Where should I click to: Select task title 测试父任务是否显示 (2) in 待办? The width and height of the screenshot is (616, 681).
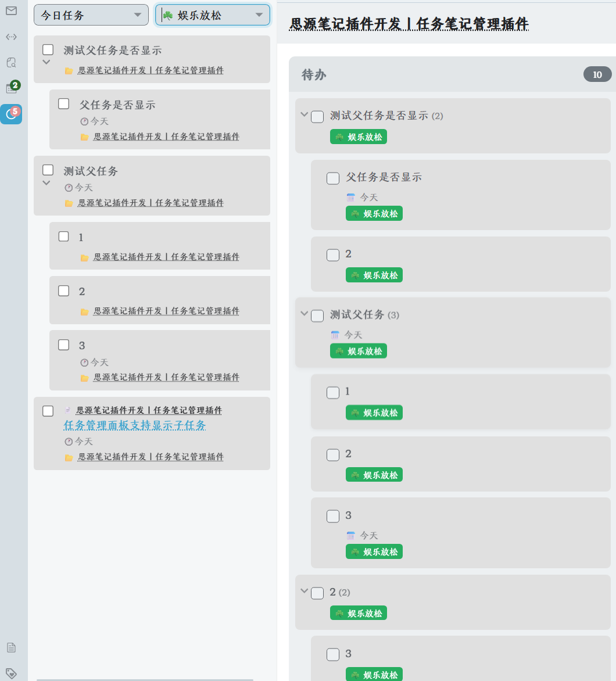pos(386,116)
